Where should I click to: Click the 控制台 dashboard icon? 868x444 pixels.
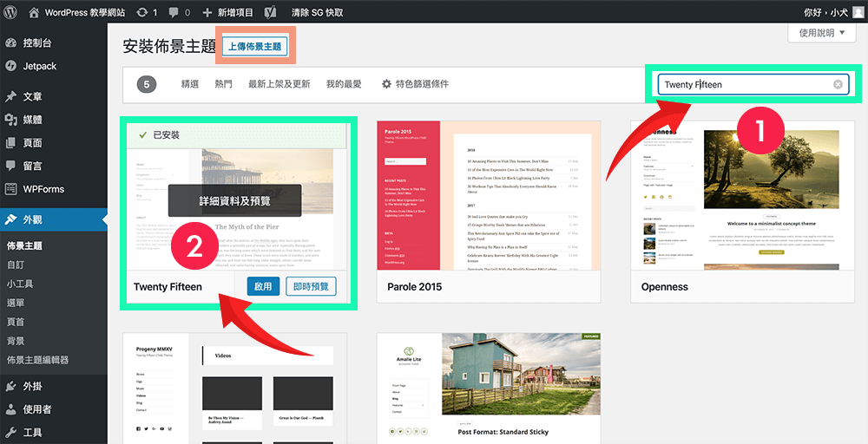point(10,43)
